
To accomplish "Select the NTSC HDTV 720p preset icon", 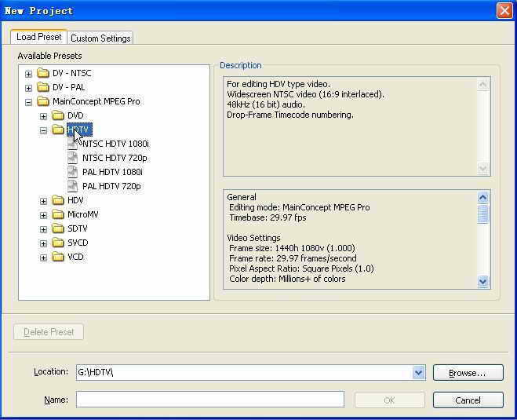I will point(73,158).
